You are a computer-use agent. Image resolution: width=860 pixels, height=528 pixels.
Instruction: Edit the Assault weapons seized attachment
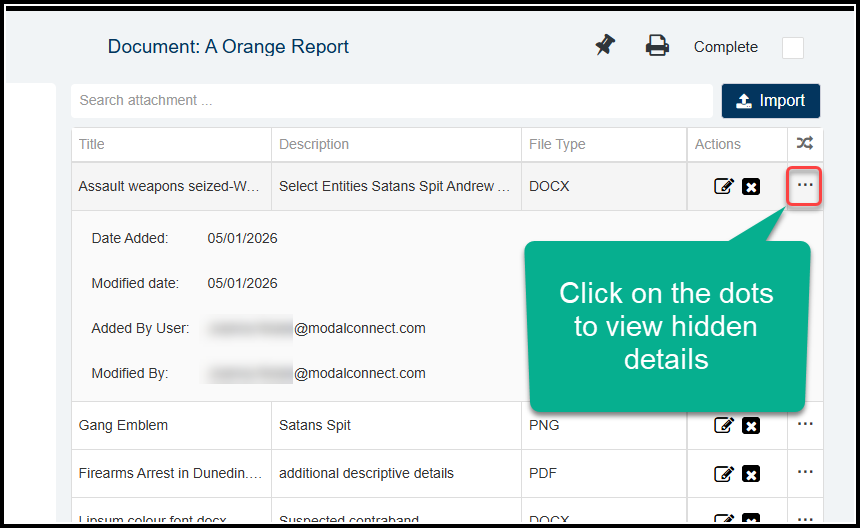[x=724, y=186]
